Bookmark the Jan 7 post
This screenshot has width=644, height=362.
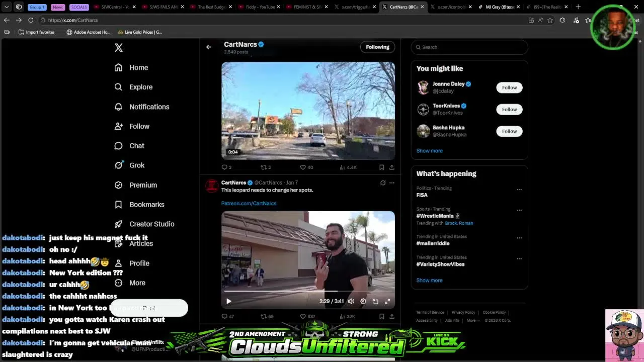click(x=382, y=316)
